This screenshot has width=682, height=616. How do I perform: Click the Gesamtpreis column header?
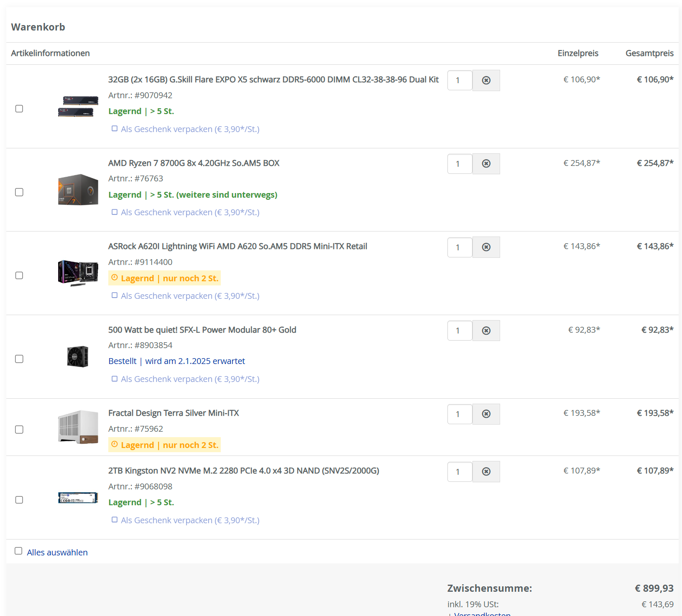pos(649,53)
